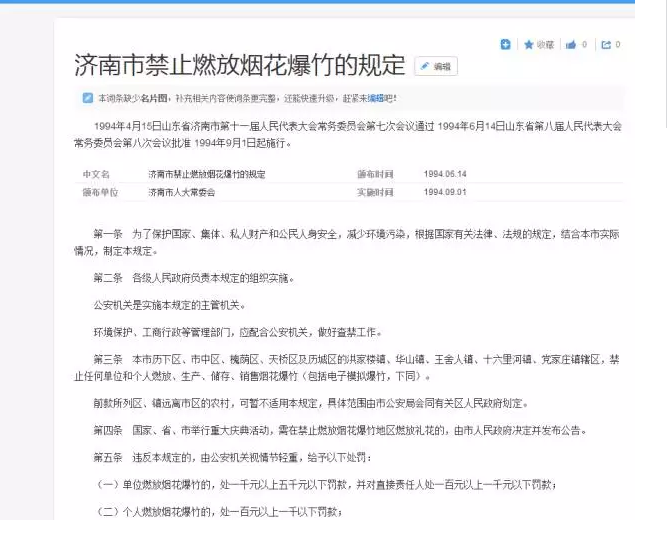The width and height of the screenshot is (667, 540).
Task: Select the 颁布时间 date 1994.06.14
Action: point(444,174)
